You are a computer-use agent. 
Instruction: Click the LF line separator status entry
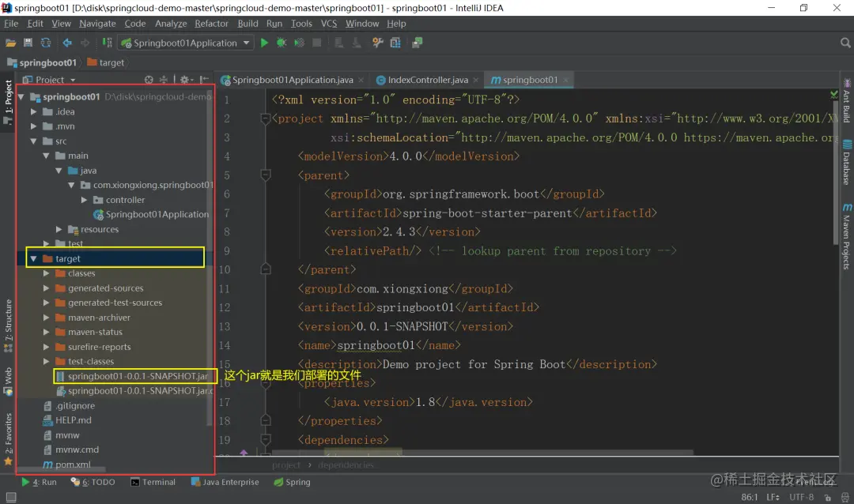(773, 498)
